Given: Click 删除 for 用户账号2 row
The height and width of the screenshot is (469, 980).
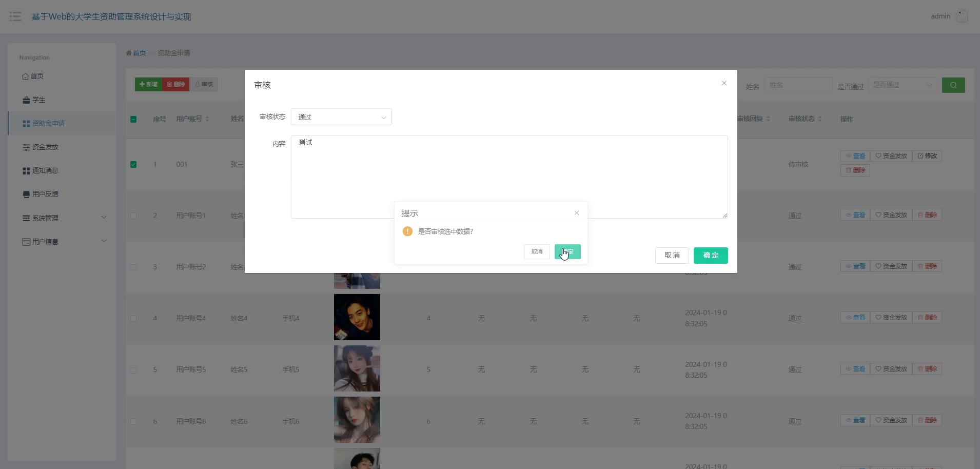Looking at the screenshot, I should point(927,266).
